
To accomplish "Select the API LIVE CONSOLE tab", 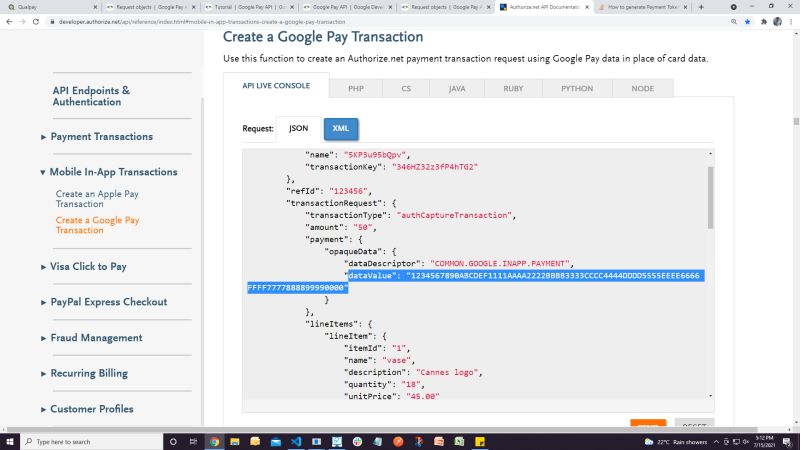I will 276,86.
